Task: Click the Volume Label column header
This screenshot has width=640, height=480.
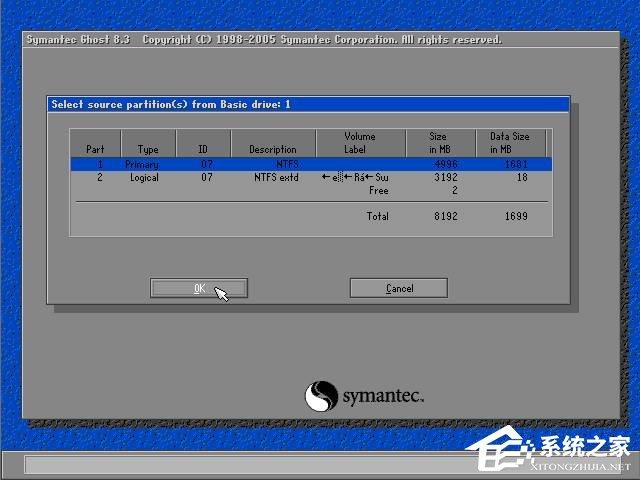Action: [x=360, y=143]
